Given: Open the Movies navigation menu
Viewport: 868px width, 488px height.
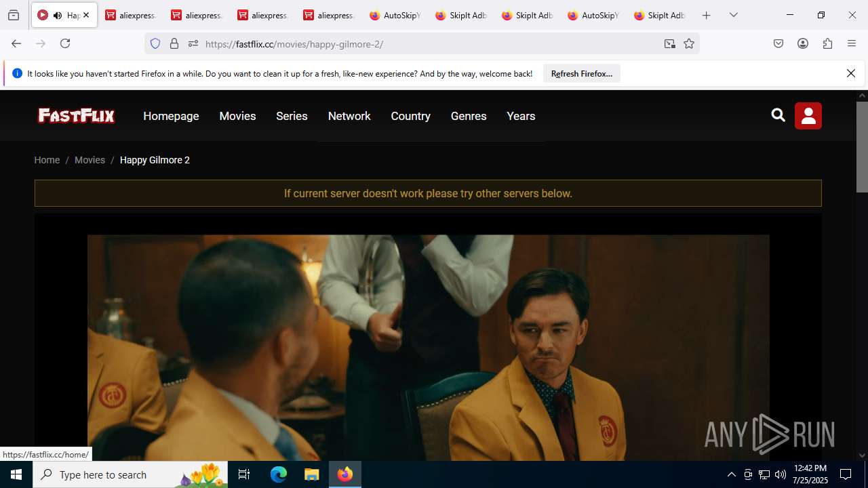Looking at the screenshot, I should [237, 116].
